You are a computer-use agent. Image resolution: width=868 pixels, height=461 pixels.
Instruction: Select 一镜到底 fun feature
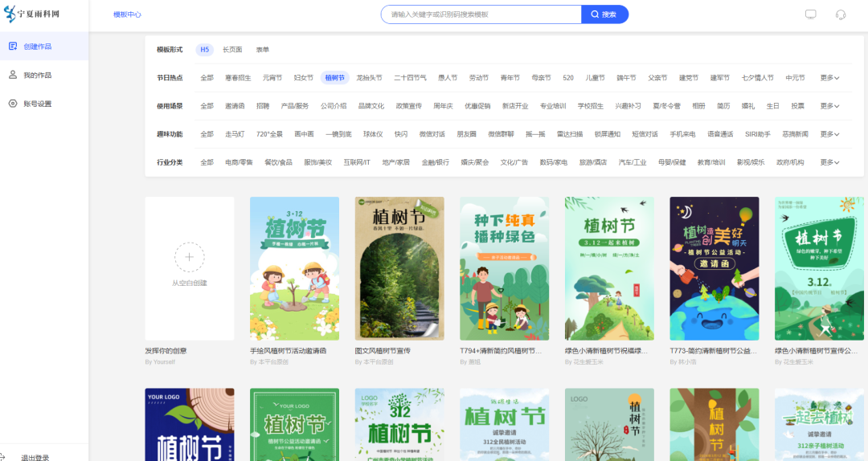click(x=339, y=134)
